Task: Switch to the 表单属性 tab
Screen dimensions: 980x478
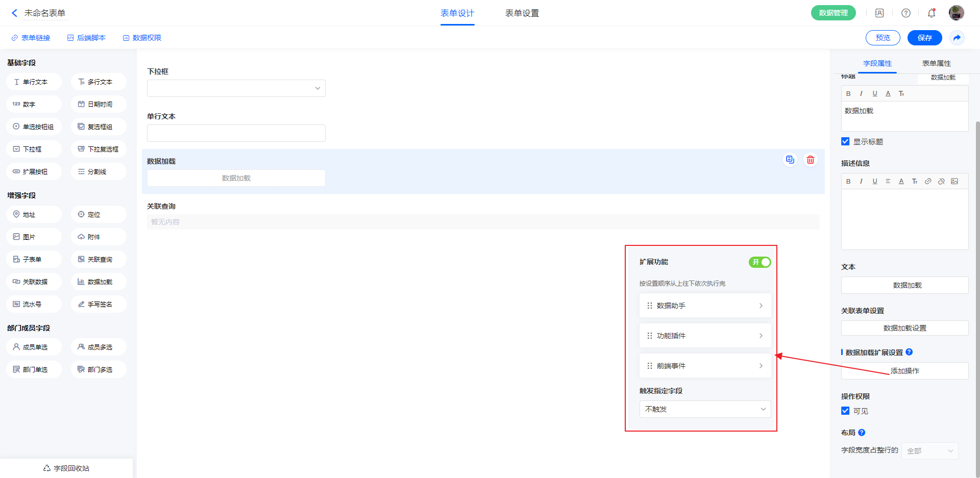Action: click(936, 63)
